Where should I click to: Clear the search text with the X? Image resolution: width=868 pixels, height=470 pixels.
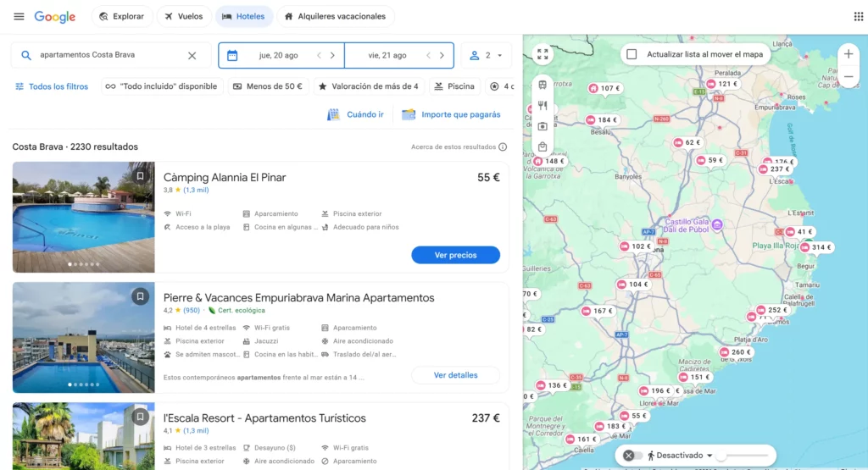pyautogui.click(x=192, y=55)
